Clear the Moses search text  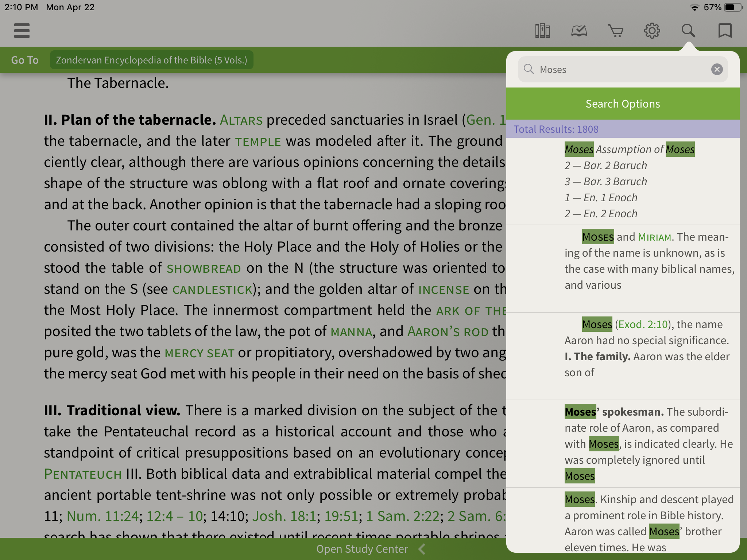click(717, 69)
